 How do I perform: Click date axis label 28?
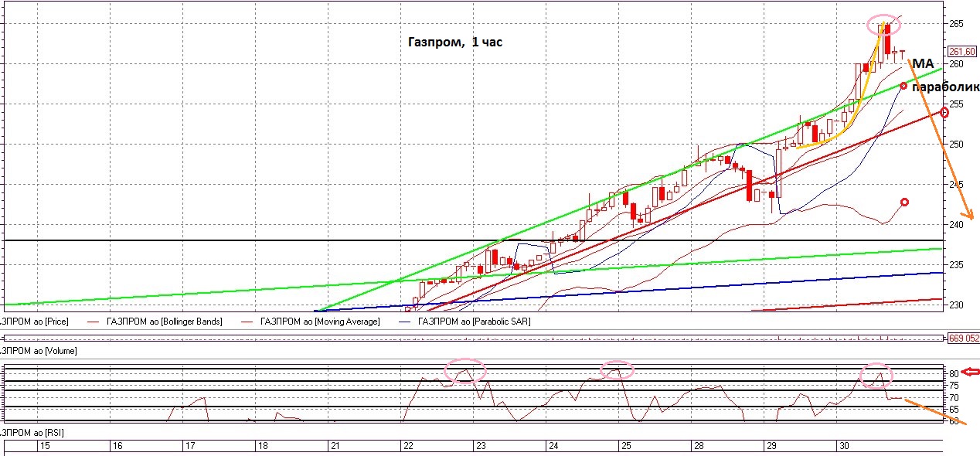click(x=699, y=446)
